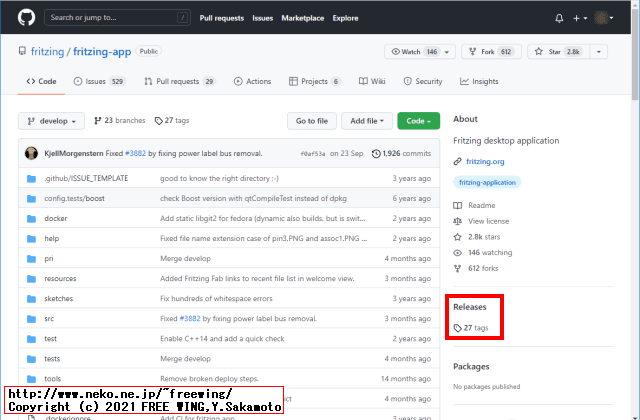The image size is (640, 420).
Task: Open KjellMorgenstern author name link
Action: [74, 153]
